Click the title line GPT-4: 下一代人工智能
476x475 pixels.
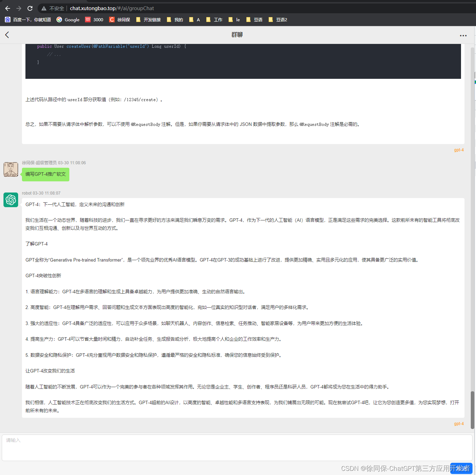click(75, 204)
